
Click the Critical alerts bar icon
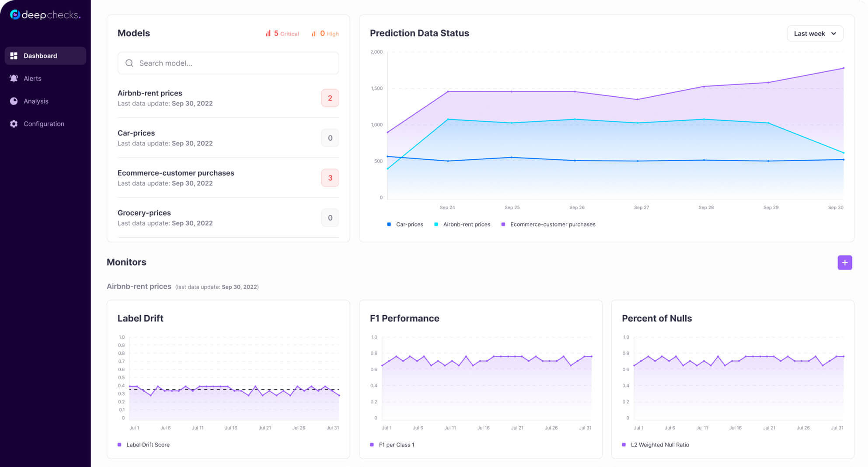pos(268,33)
